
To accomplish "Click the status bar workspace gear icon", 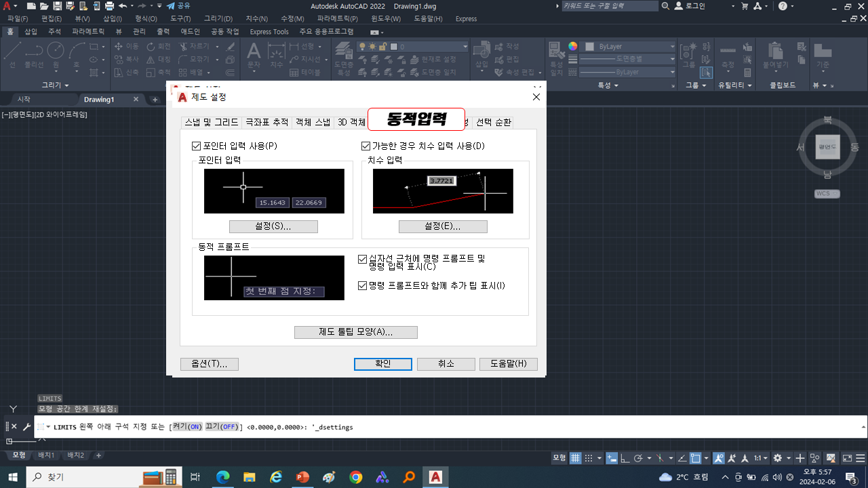I will tap(778, 459).
